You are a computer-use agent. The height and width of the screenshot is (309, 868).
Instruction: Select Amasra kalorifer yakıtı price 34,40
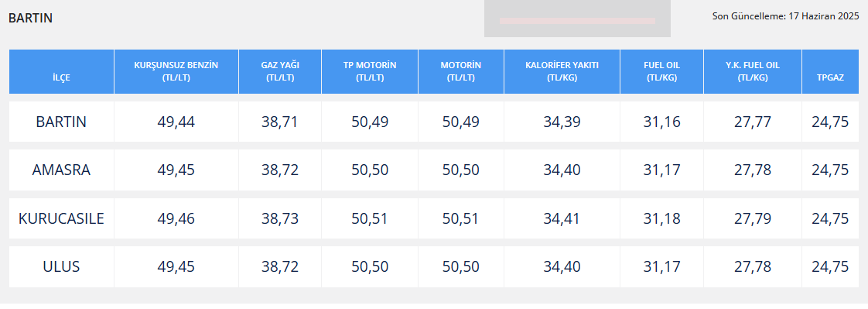click(562, 170)
